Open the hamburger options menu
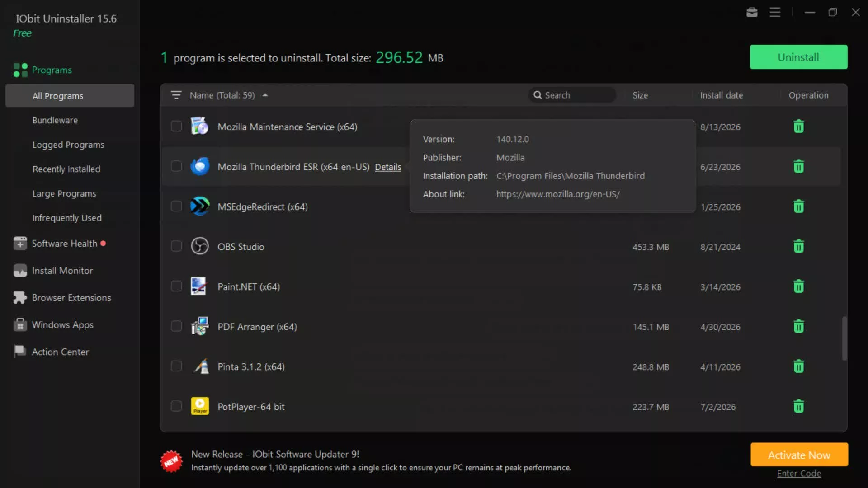The height and width of the screenshot is (488, 868). tap(775, 12)
